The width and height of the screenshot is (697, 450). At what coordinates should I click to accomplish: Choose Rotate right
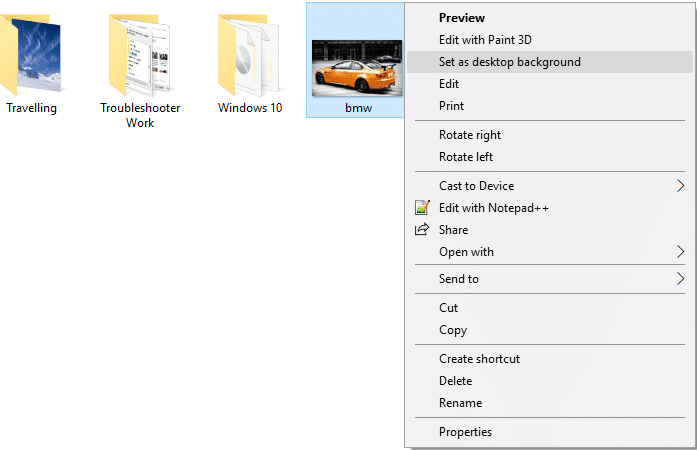[550, 135]
